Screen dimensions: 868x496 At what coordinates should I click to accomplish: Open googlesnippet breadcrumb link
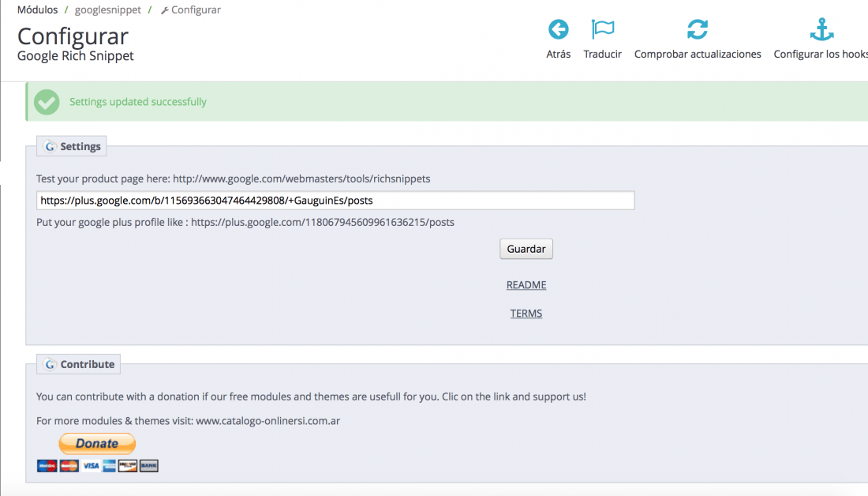108,10
